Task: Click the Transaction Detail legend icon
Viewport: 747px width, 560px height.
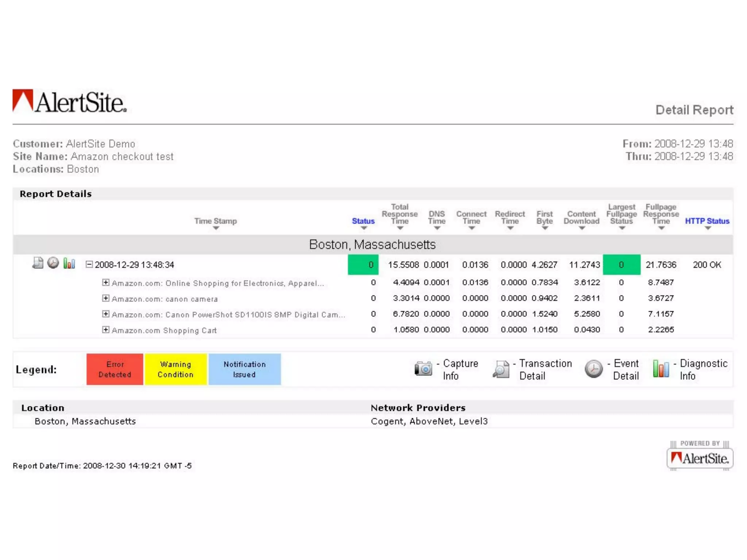Action: coord(502,369)
